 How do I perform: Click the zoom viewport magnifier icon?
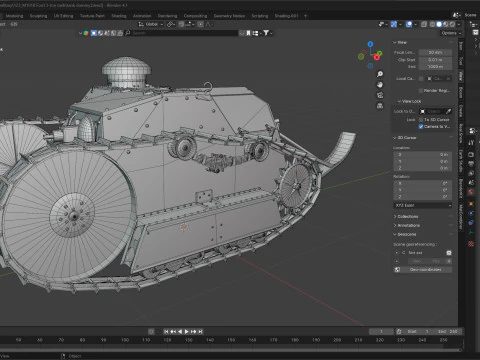(380, 74)
